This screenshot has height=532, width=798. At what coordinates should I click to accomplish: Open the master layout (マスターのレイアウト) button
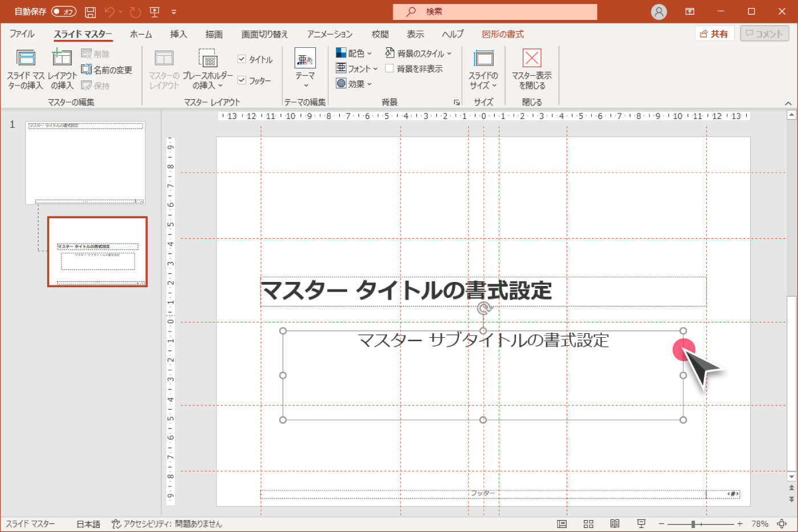click(x=164, y=69)
